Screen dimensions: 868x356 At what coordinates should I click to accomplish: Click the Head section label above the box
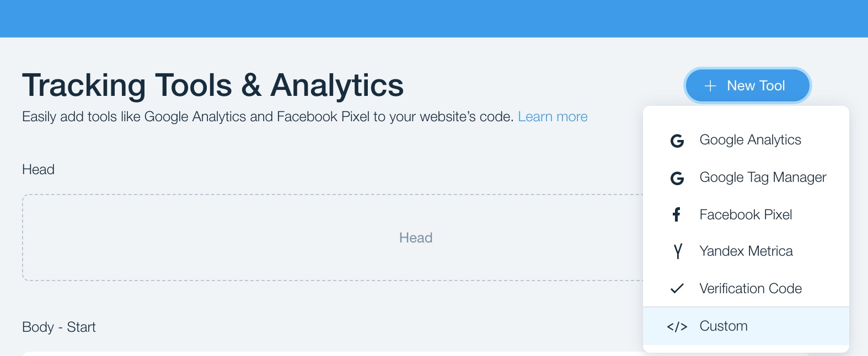38,169
